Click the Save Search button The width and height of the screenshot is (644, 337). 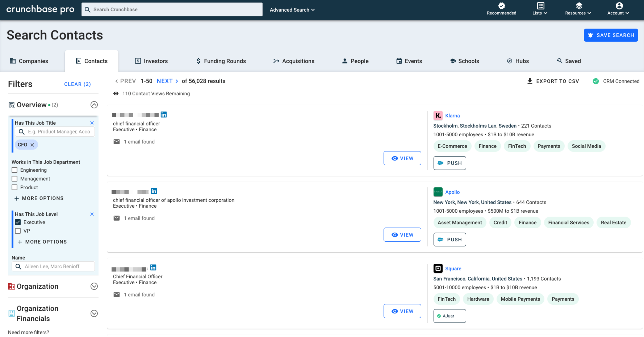[611, 35]
